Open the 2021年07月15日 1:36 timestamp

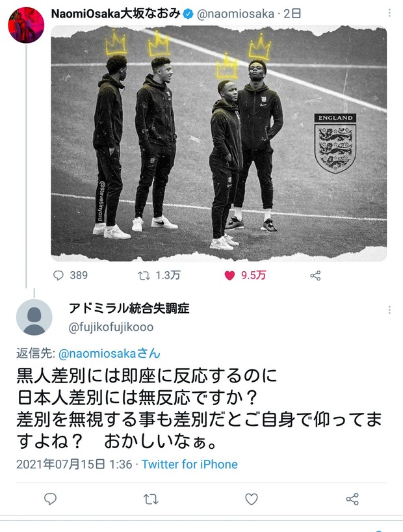74,464
